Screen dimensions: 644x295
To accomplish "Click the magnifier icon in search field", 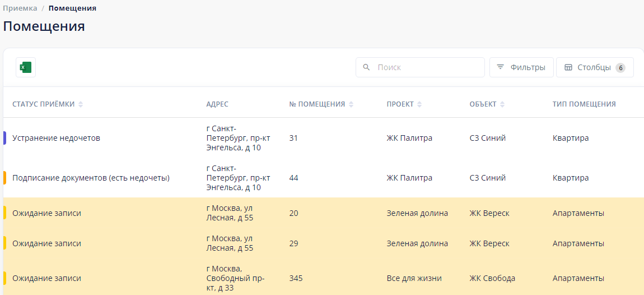I will click(366, 67).
